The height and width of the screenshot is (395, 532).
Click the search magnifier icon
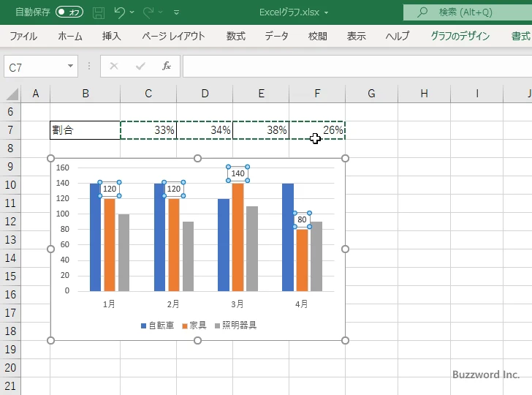[x=422, y=12]
